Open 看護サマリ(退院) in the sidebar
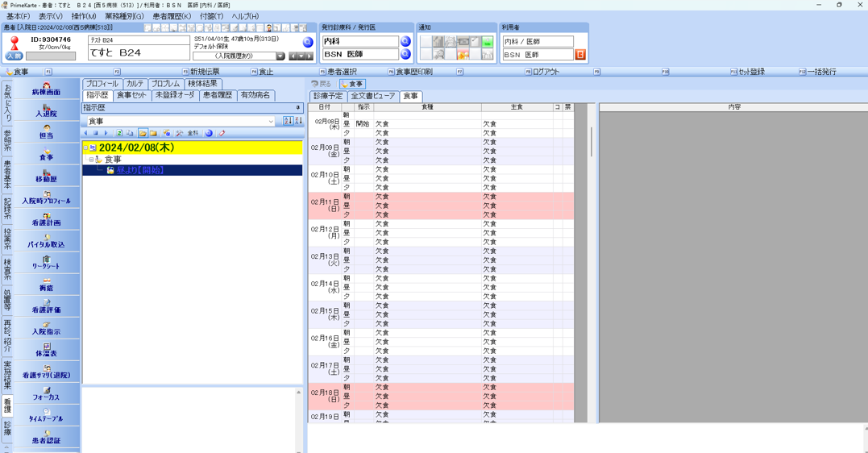Viewport: 868px width, 453px height. coord(47,372)
